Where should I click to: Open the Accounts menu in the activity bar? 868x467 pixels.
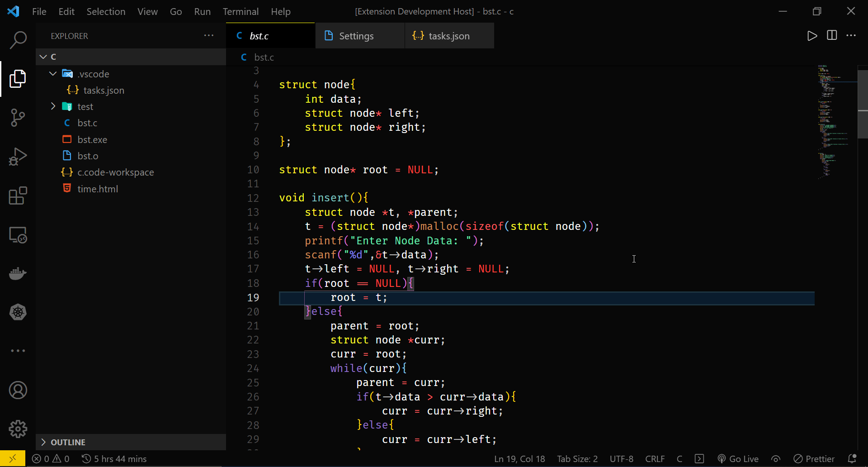click(x=18, y=390)
